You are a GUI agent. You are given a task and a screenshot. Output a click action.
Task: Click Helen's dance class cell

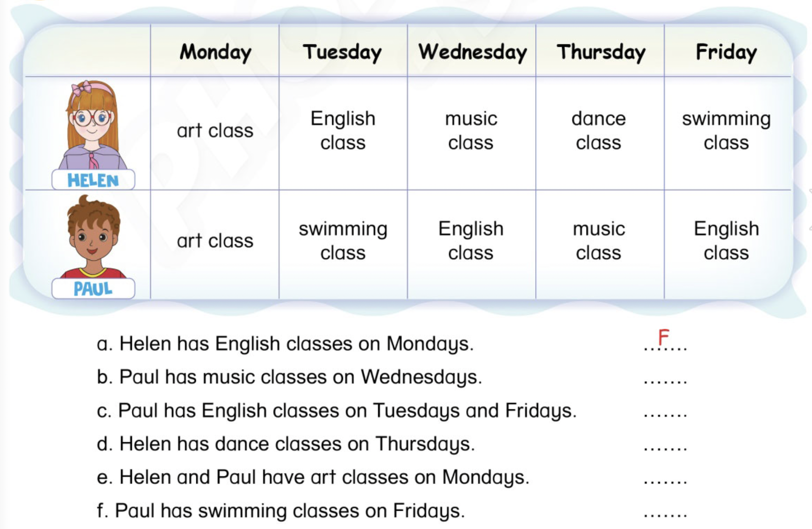click(599, 130)
